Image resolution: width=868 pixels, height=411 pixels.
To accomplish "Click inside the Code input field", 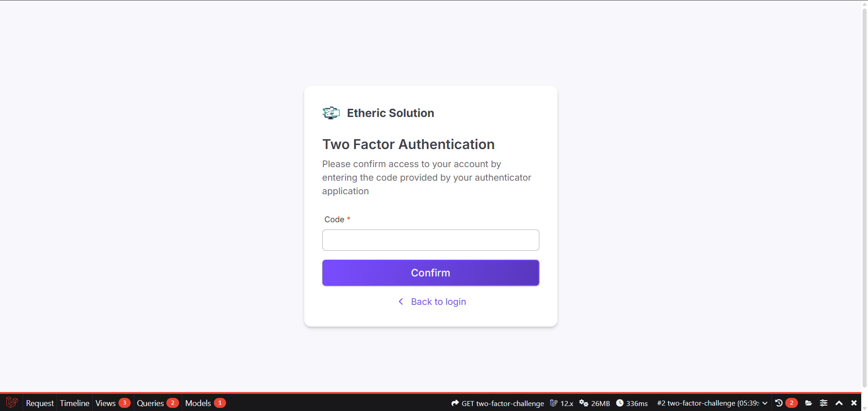I will pos(430,240).
